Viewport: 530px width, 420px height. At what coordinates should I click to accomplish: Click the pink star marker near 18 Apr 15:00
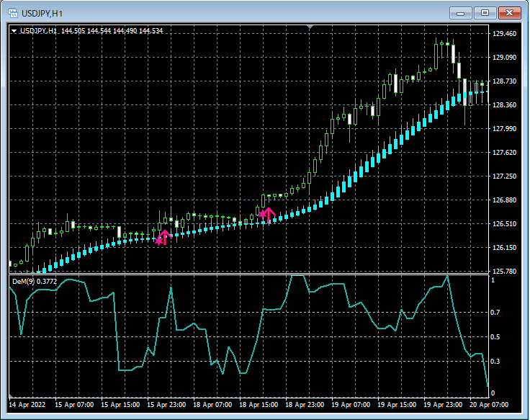point(262,214)
